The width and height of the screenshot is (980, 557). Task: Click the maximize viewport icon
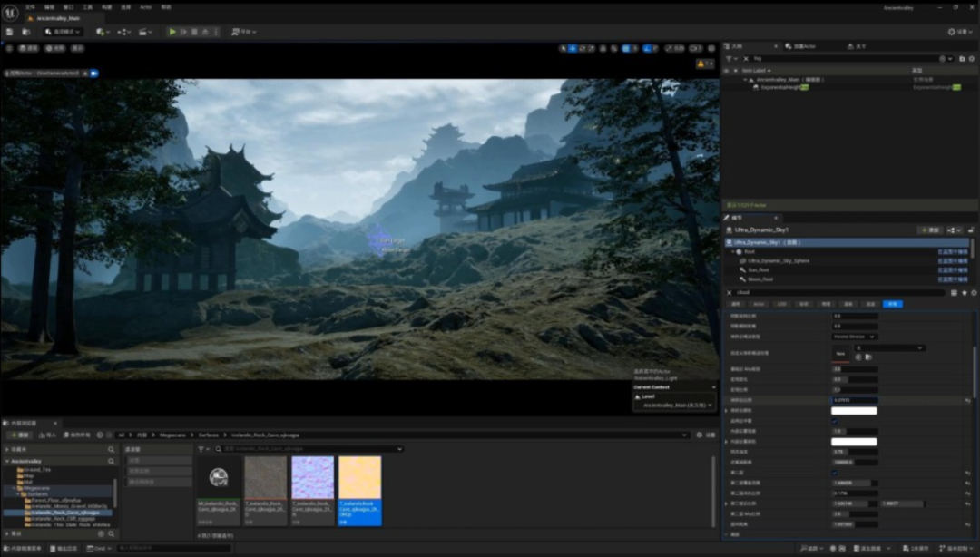tap(711, 48)
